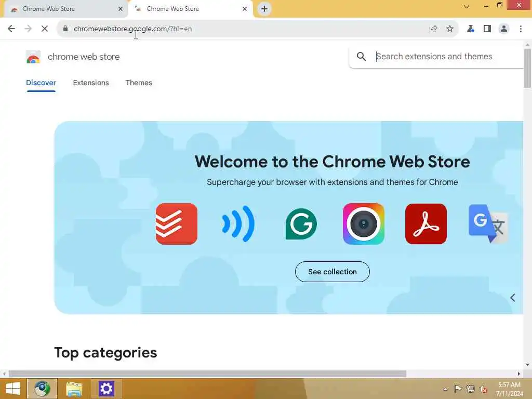Show previous banner slide arrow
This screenshot has height=399, width=532.
point(513,298)
